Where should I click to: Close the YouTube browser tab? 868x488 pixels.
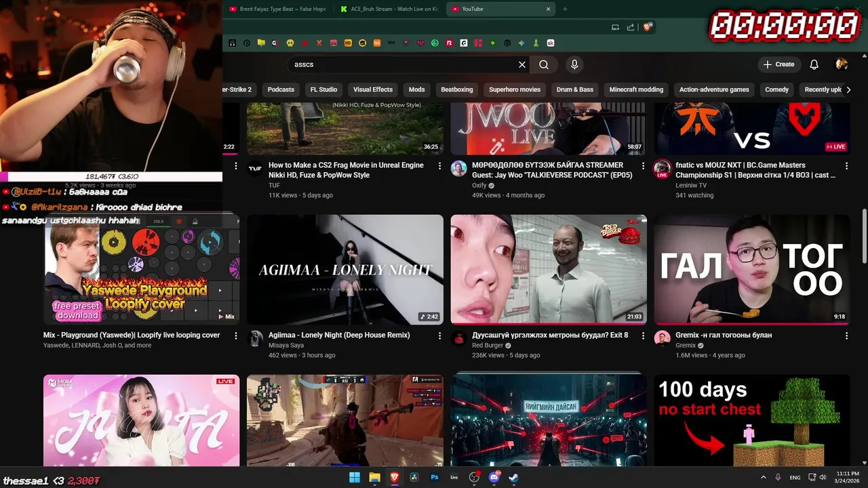548,9
